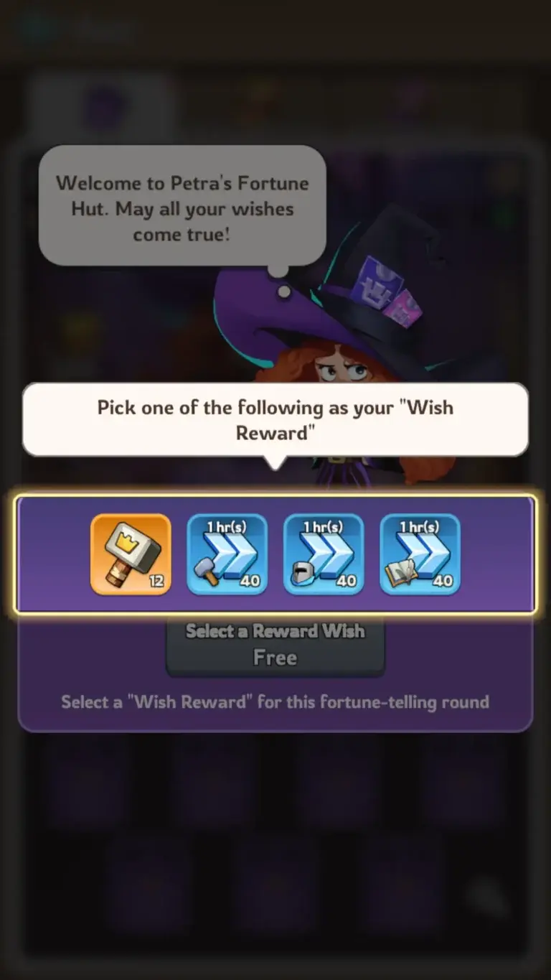The image size is (551, 980).
Task: Pick the golden crown hammer reward
Action: point(131,554)
